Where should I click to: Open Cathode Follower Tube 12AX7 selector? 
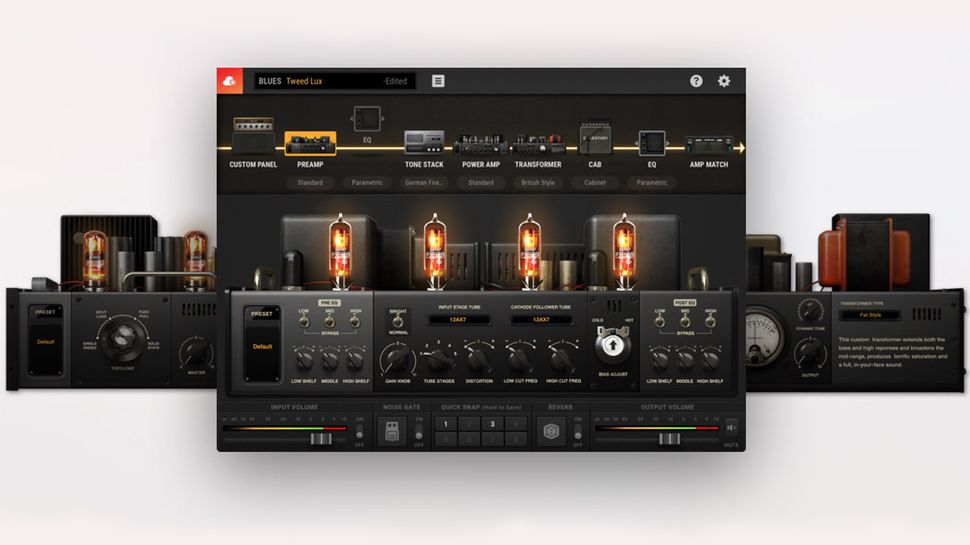541,320
